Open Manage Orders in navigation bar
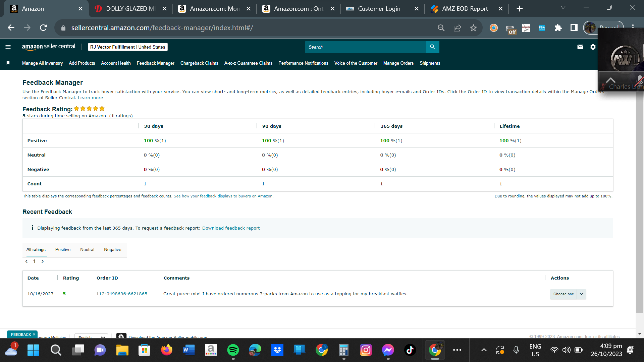The image size is (644, 362). pos(398,63)
